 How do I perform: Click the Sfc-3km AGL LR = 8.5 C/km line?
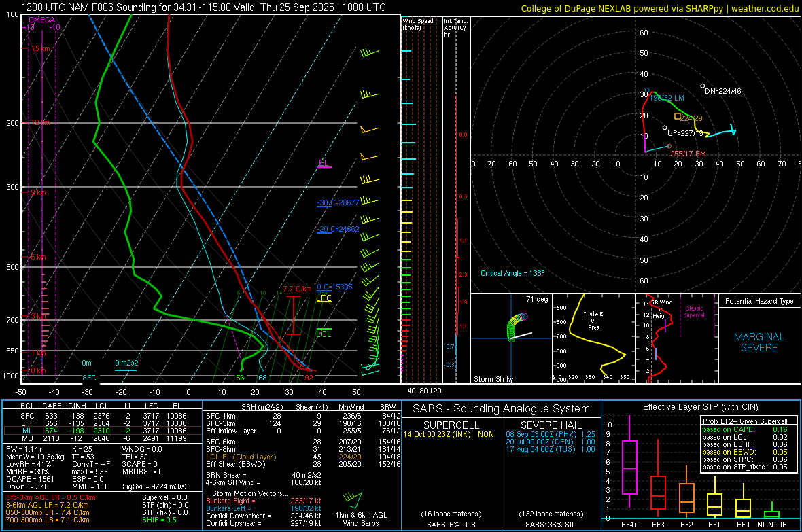point(51,497)
